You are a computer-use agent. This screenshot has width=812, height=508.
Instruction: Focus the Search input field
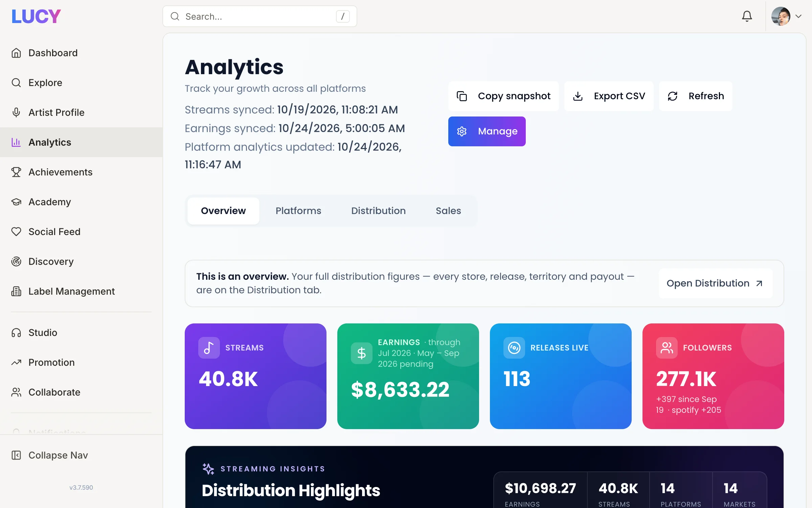260,16
